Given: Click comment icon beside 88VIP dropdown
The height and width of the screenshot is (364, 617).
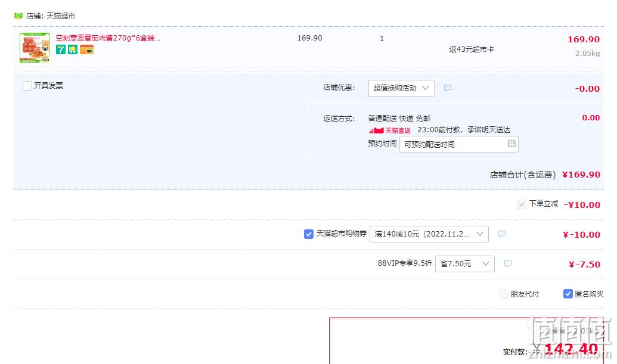Looking at the screenshot, I should (x=507, y=264).
